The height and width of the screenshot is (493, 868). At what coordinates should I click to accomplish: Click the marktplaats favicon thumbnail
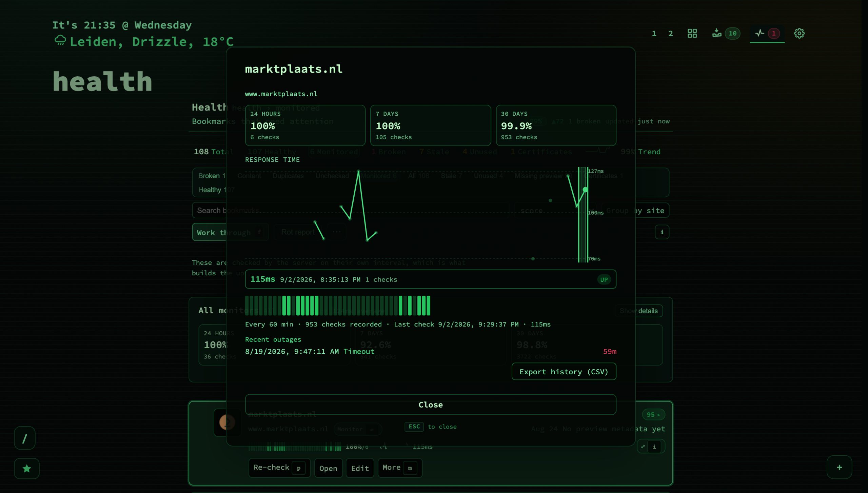tap(227, 422)
